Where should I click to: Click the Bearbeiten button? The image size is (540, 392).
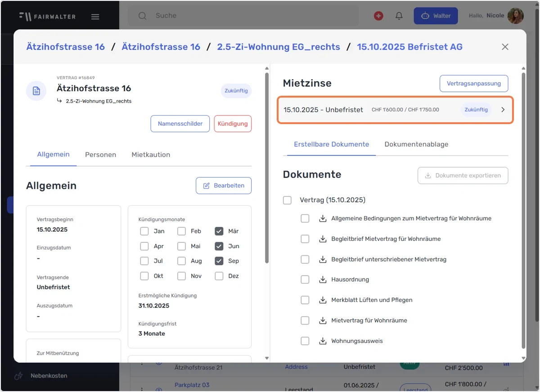(x=224, y=186)
